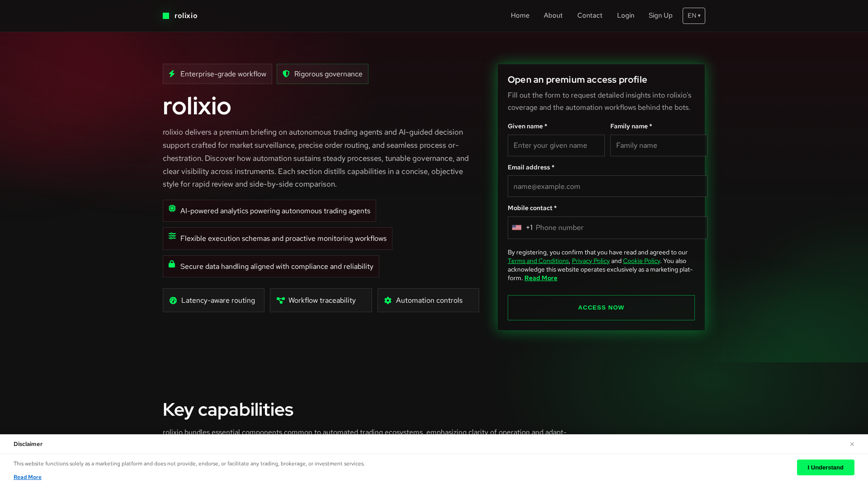Click the AI-powered analytics feature text
The width and height of the screenshot is (868, 488).
click(x=275, y=211)
